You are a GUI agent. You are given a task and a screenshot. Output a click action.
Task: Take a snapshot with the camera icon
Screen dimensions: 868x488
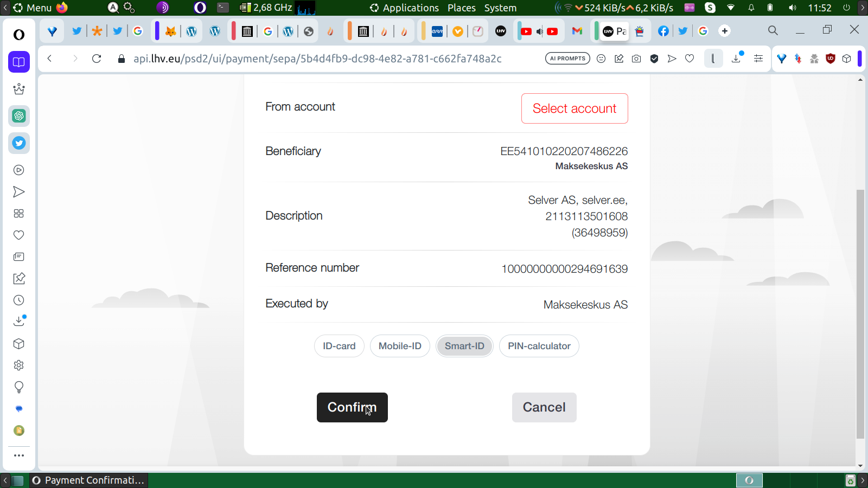[636, 59]
